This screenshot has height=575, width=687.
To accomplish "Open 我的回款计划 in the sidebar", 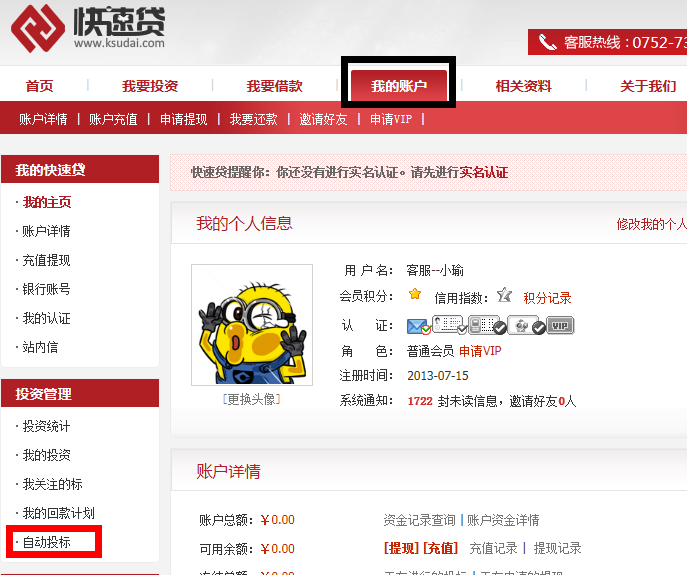I will coord(59,513).
